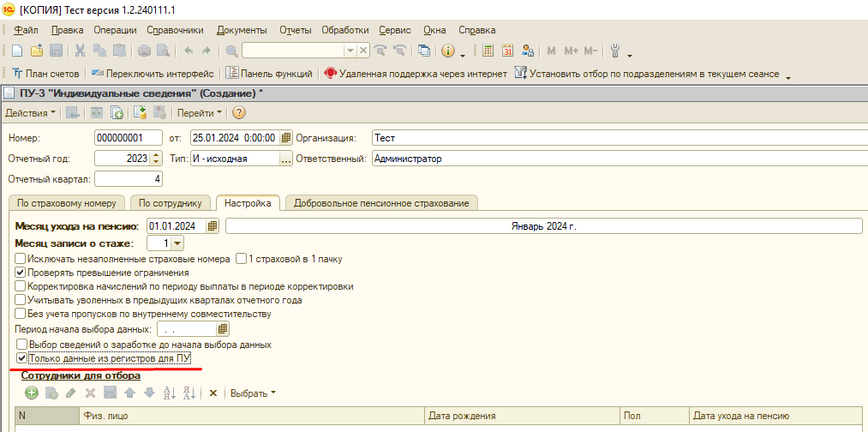Open the Действия dropdown menu
Image resolution: width=868 pixels, height=432 pixels.
pos(30,112)
